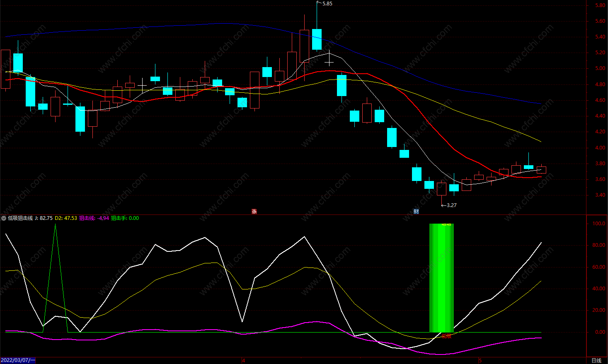Click the 日线 period label
The image size is (608, 364).
[596, 360]
